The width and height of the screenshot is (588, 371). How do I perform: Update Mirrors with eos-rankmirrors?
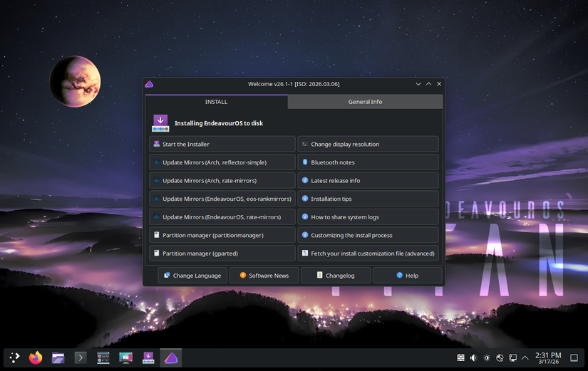[x=222, y=199]
